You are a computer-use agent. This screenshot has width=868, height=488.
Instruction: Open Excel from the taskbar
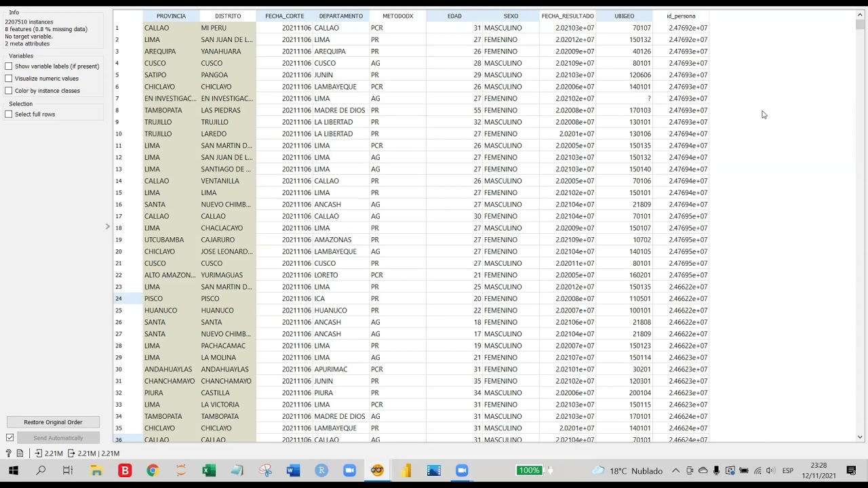tap(209, 470)
